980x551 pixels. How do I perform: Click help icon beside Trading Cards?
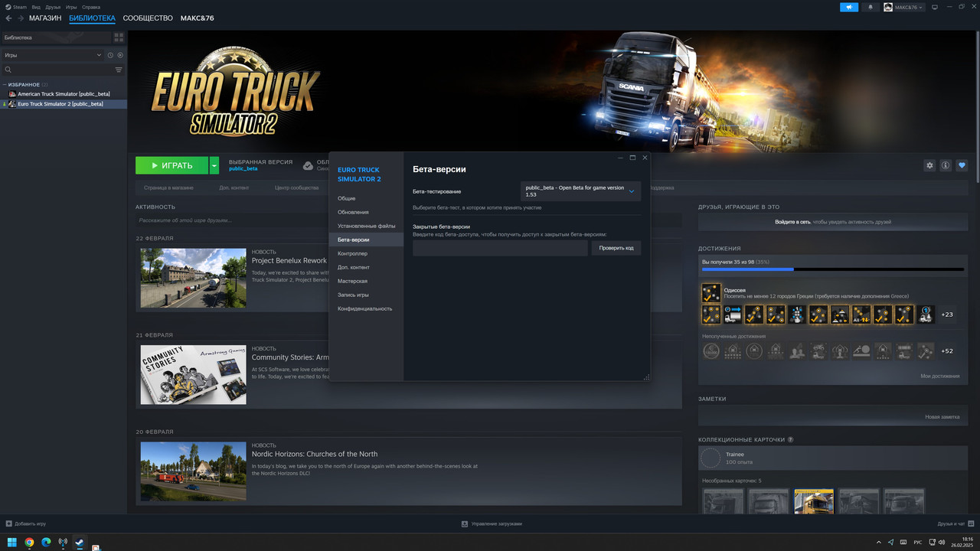point(790,440)
